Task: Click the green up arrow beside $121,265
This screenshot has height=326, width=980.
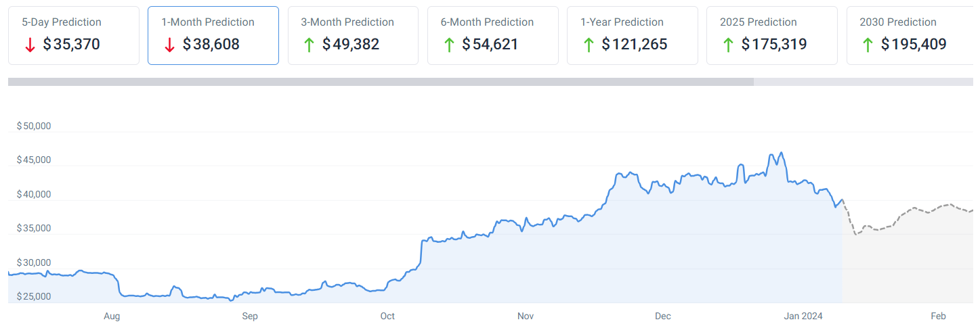Action: [x=589, y=45]
